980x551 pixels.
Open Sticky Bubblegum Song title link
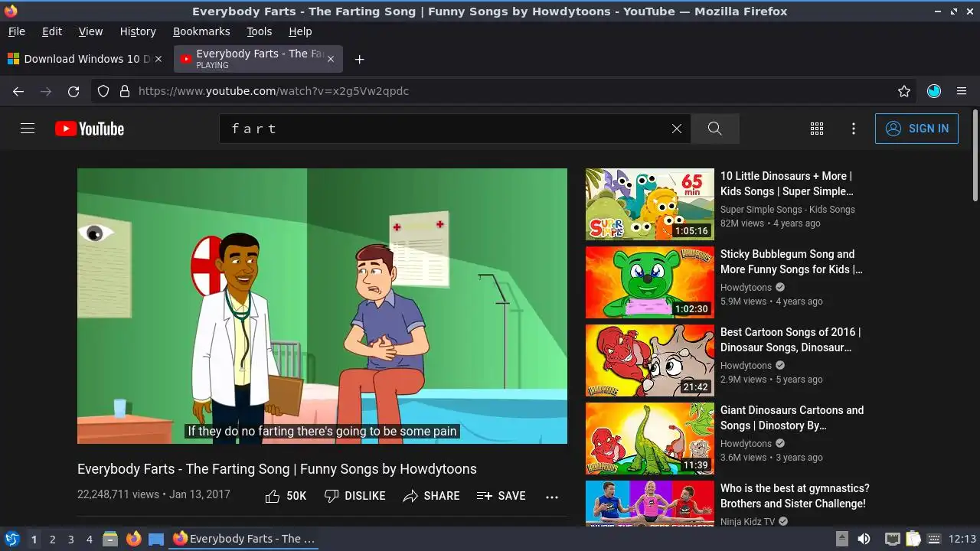coord(792,262)
